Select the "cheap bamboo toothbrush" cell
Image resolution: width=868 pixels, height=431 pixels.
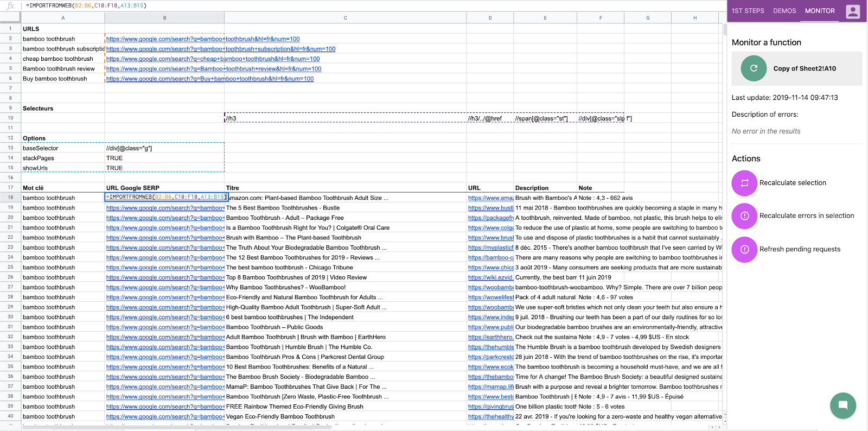pyautogui.click(x=63, y=59)
